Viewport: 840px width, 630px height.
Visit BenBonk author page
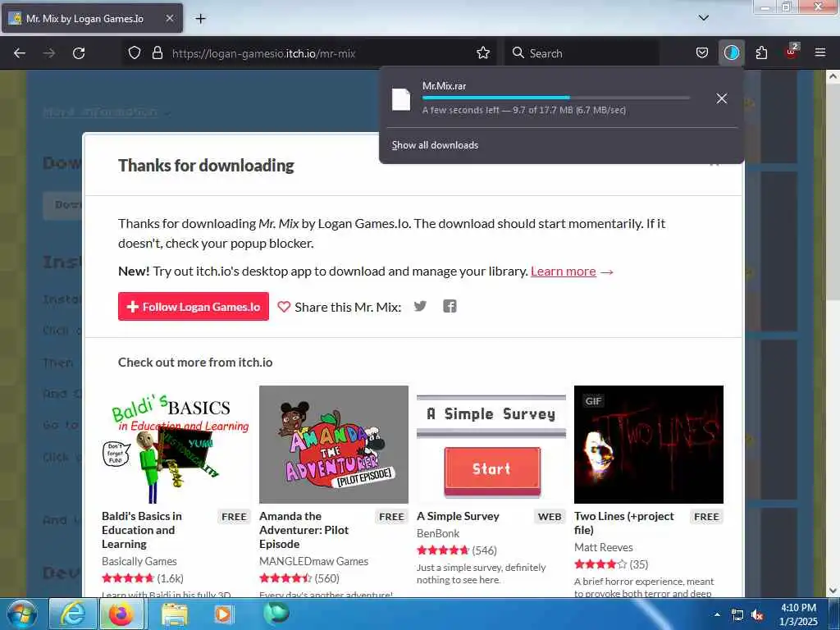click(438, 533)
